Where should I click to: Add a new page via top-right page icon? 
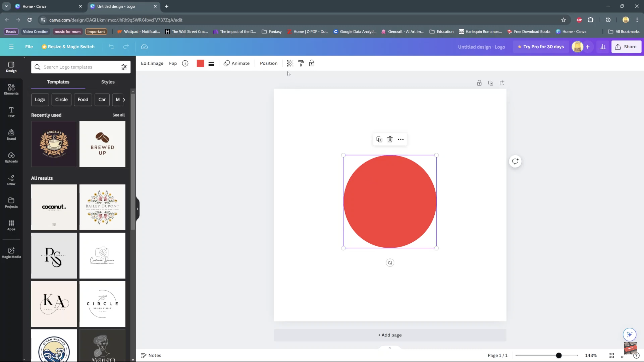point(502,83)
